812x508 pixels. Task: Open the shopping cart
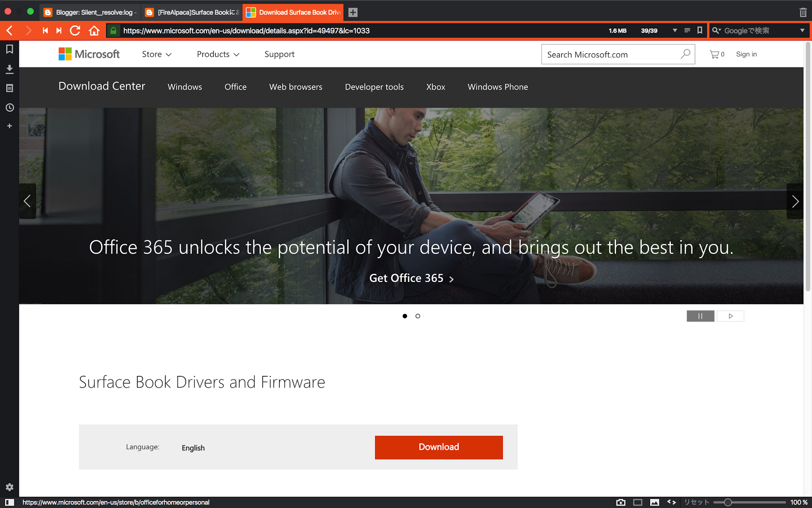click(x=717, y=54)
